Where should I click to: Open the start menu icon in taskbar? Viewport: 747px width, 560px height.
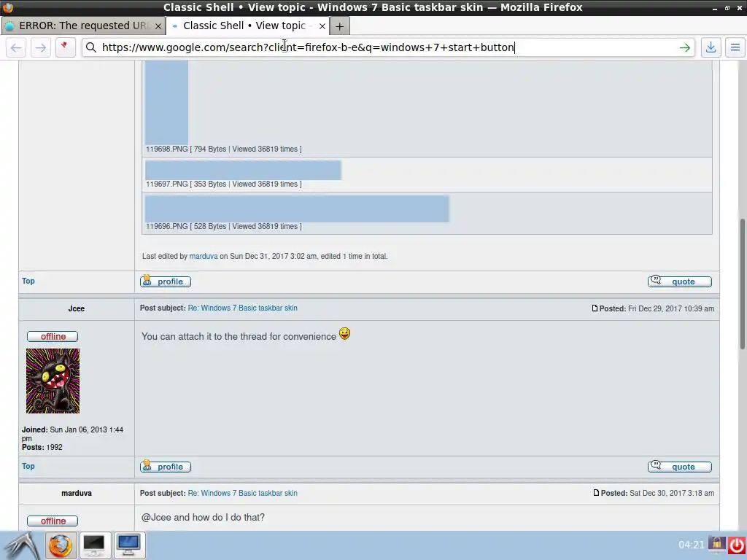(22, 545)
